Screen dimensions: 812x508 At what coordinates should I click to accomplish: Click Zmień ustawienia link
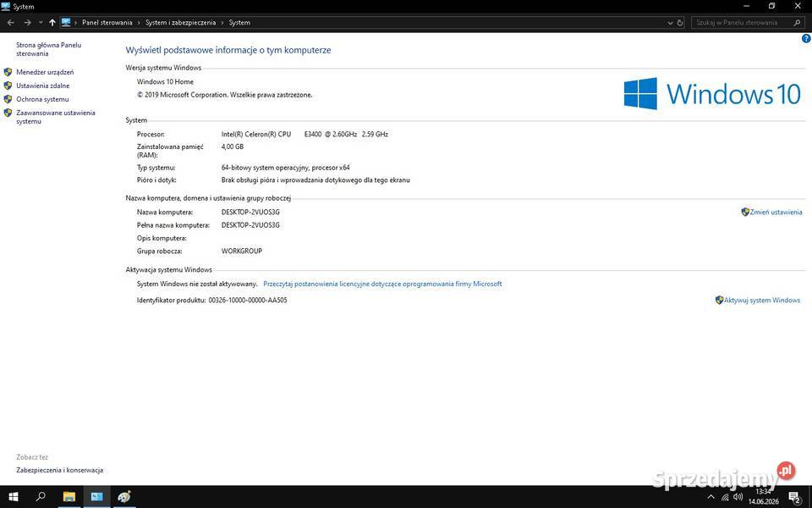pos(776,212)
